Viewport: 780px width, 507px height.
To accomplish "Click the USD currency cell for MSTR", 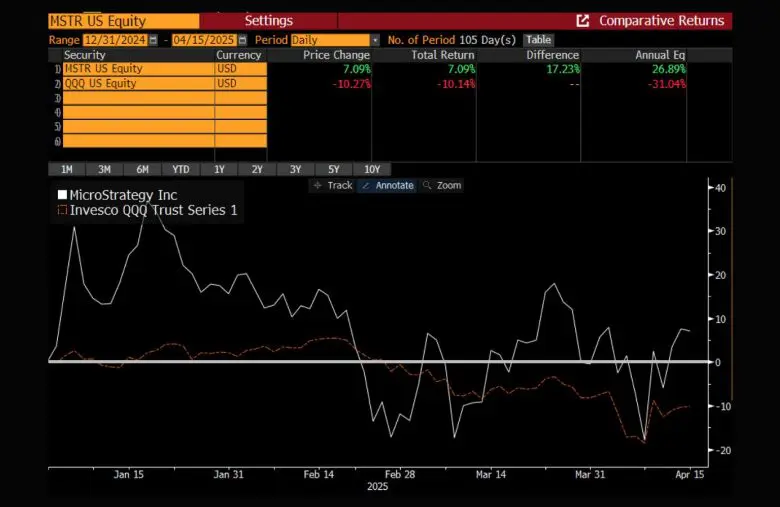I will 241,69.
